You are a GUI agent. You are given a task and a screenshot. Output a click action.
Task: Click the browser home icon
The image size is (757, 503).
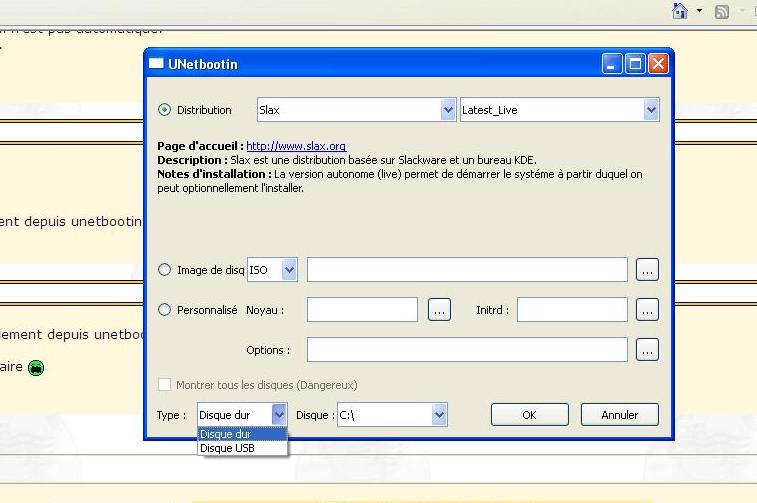click(680, 11)
